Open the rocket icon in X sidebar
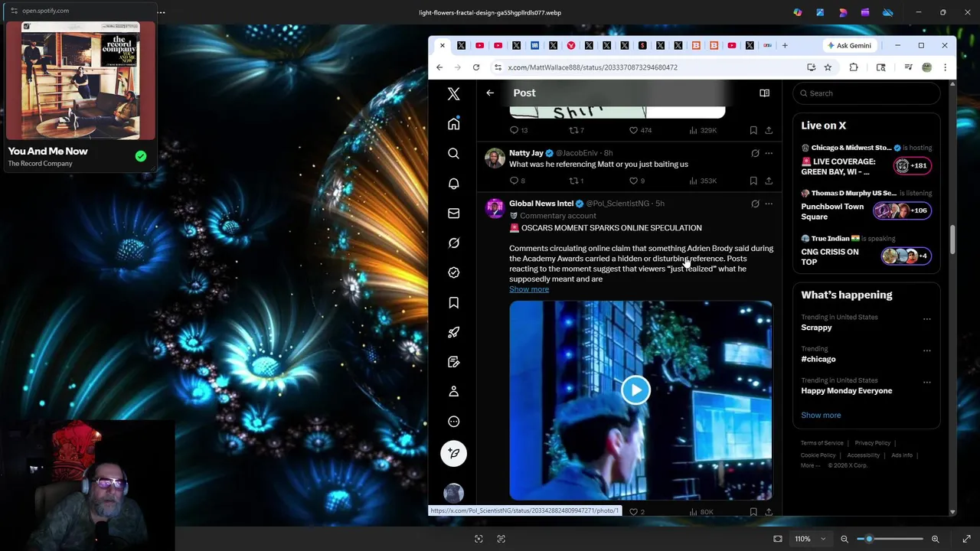 pos(453,332)
